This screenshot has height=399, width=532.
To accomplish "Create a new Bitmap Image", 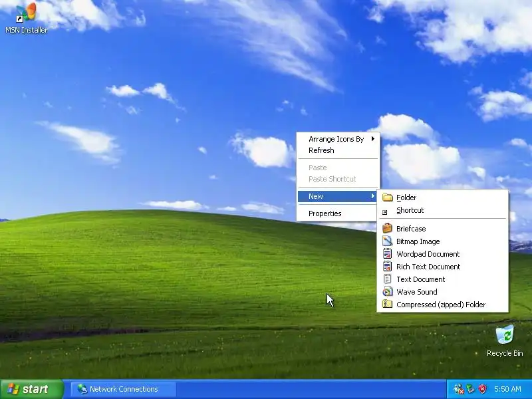I will tap(442, 241).
